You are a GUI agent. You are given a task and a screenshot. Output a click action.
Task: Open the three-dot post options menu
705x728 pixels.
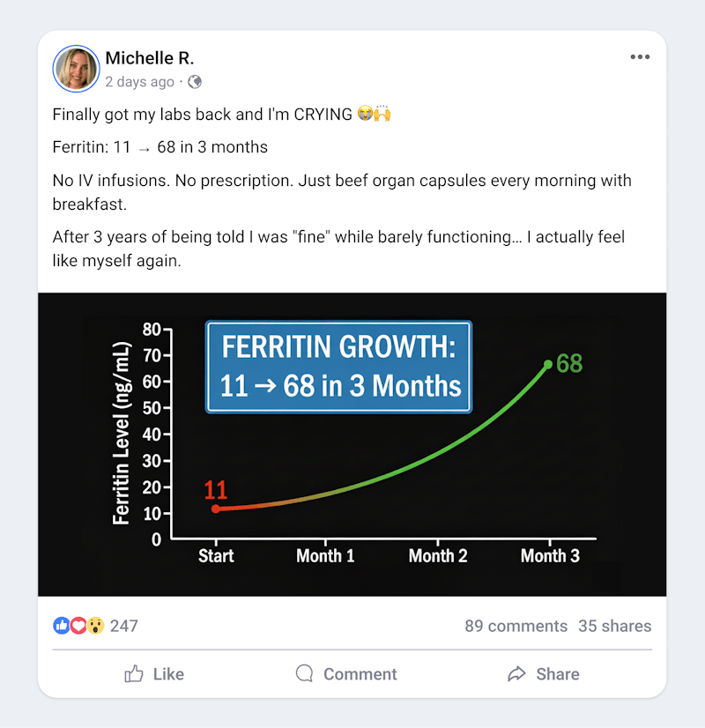640,58
